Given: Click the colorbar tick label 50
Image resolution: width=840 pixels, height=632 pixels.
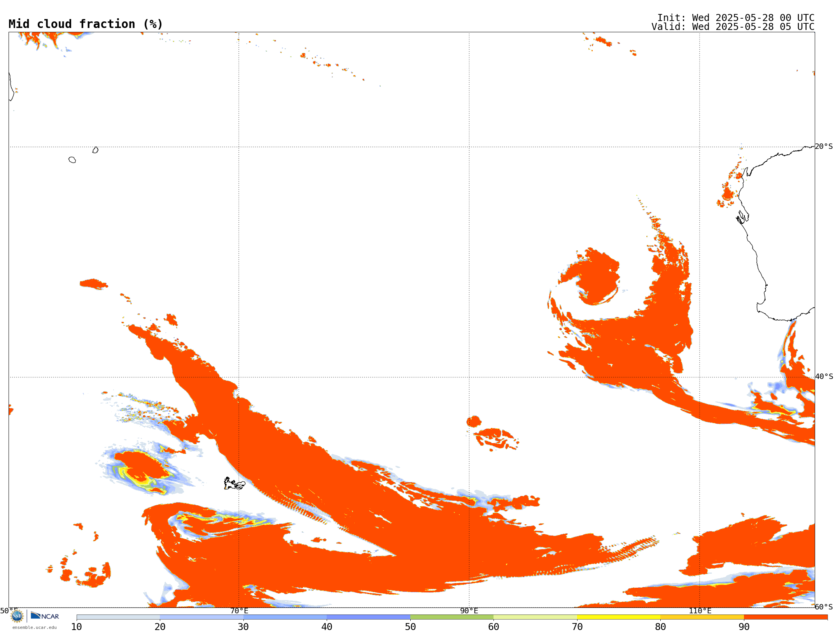Looking at the screenshot, I should coord(410,627).
